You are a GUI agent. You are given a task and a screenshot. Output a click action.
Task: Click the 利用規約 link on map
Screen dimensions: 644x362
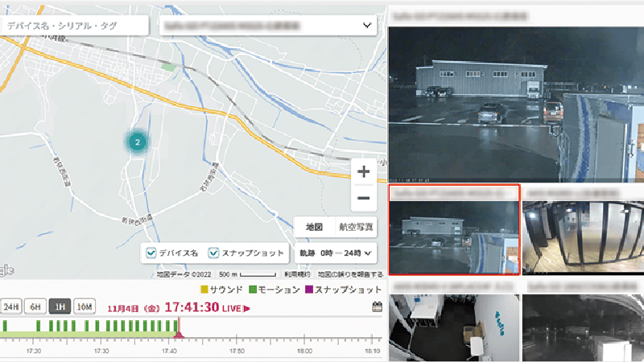pyautogui.click(x=297, y=274)
